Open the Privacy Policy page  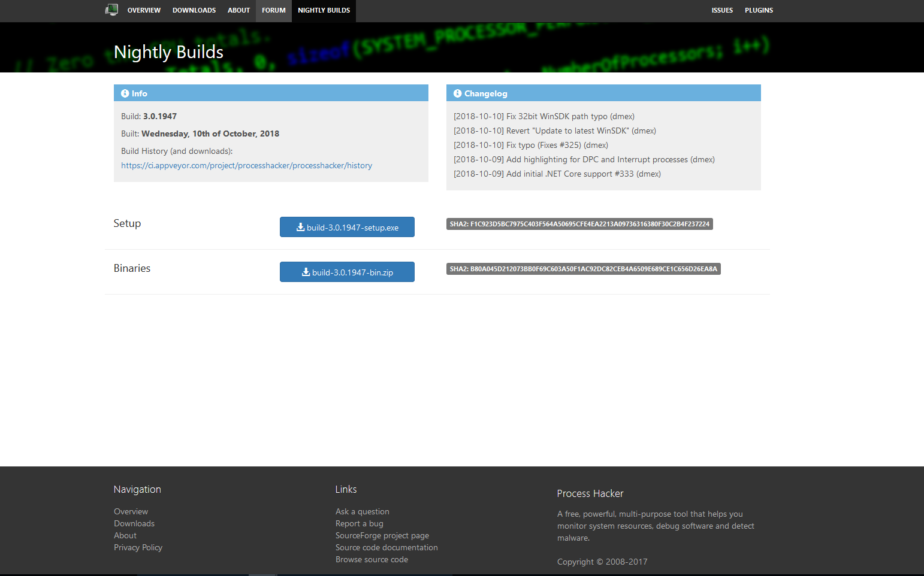[138, 547]
